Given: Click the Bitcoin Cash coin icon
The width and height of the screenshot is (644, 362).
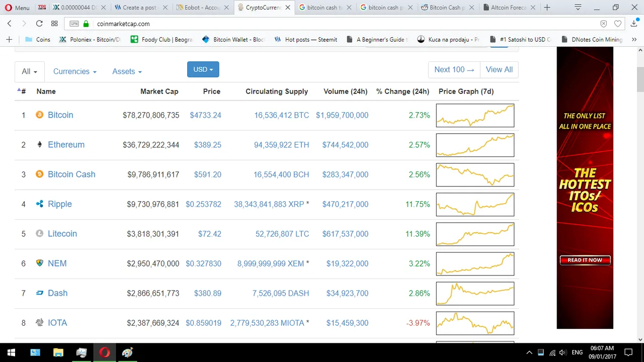Looking at the screenshot, I should [40, 174].
